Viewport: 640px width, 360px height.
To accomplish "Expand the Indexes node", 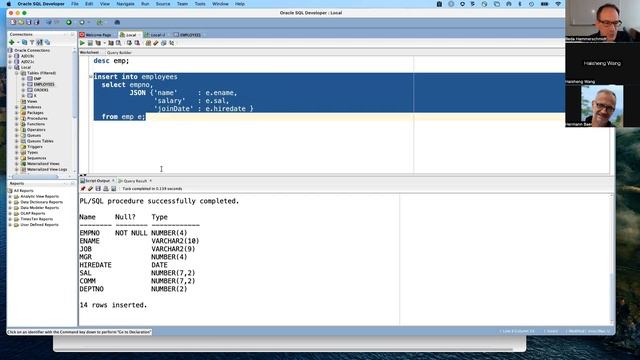I will pos(17,107).
